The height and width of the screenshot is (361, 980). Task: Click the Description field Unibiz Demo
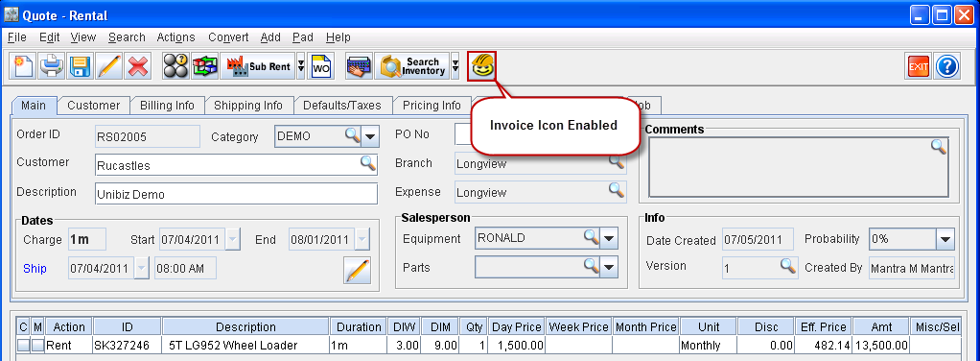pyautogui.click(x=236, y=193)
